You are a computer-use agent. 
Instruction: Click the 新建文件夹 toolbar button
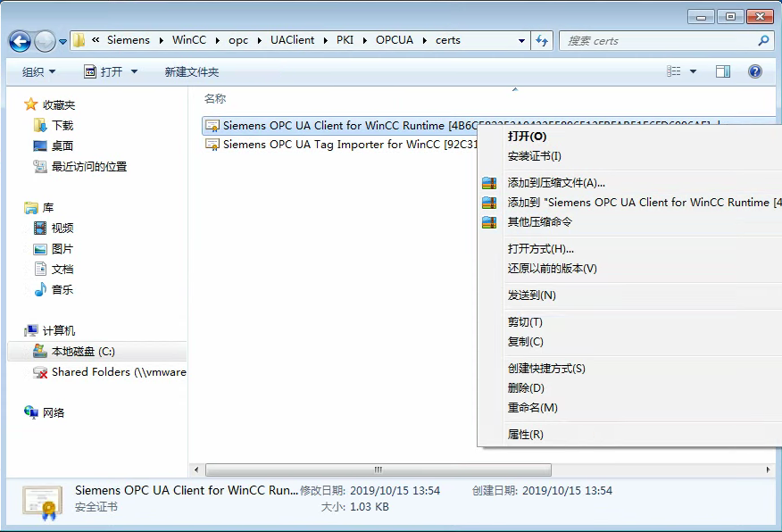[x=191, y=71]
